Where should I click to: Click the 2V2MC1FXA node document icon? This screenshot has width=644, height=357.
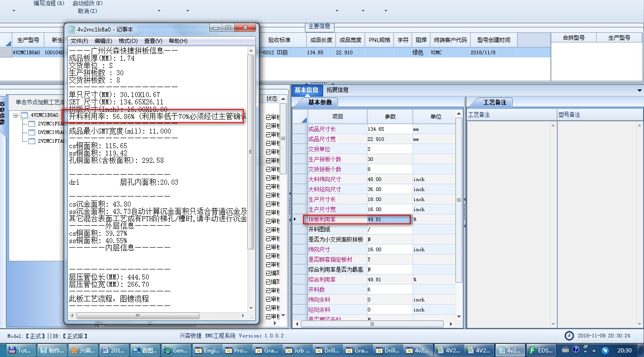click(x=32, y=124)
